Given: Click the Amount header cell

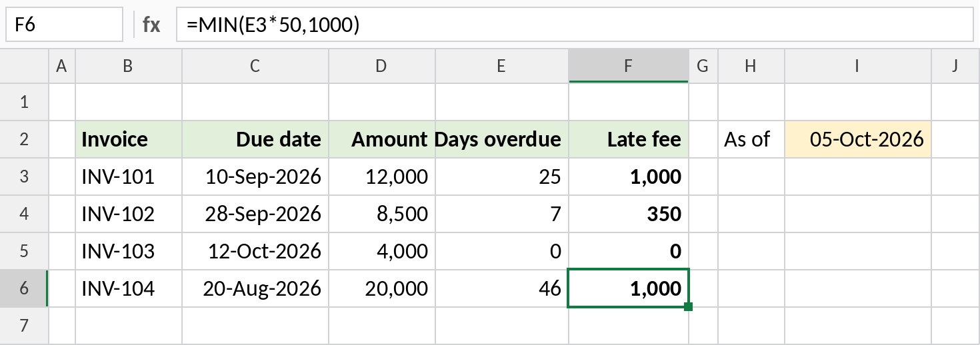Looking at the screenshot, I should tap(382, 139).
